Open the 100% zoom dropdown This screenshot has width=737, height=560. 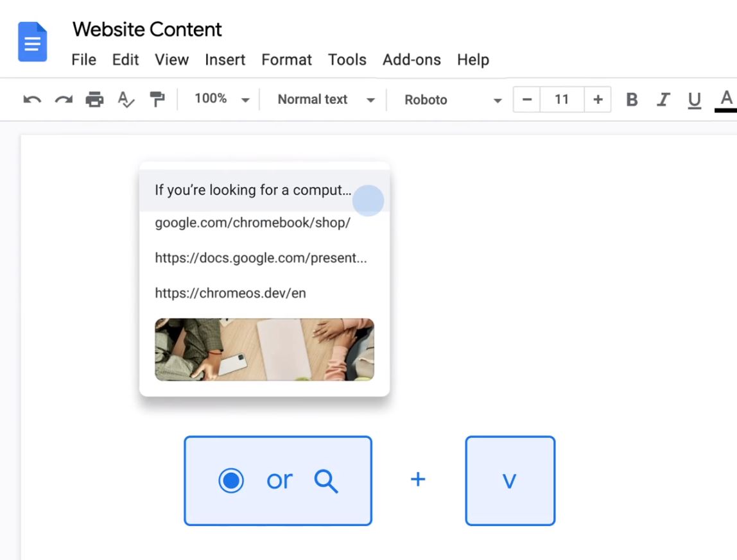221,99
